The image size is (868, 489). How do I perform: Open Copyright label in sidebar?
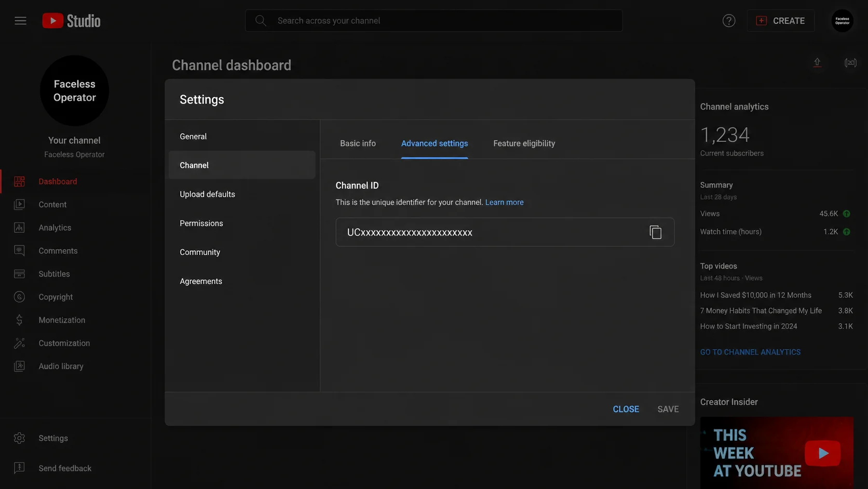(x=56, y=297)
